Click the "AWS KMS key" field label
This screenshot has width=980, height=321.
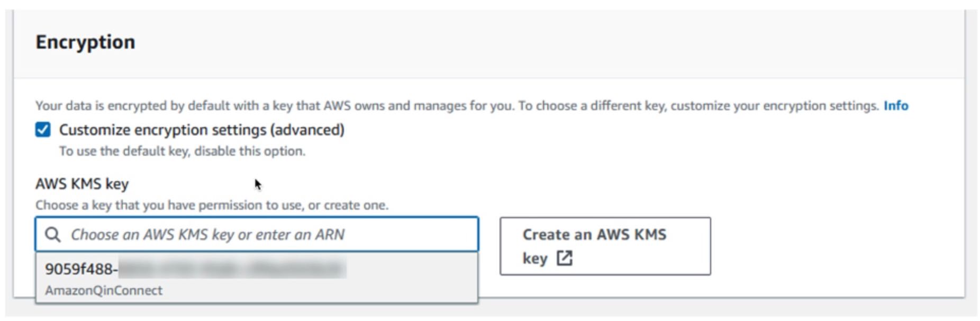point(82,184)
